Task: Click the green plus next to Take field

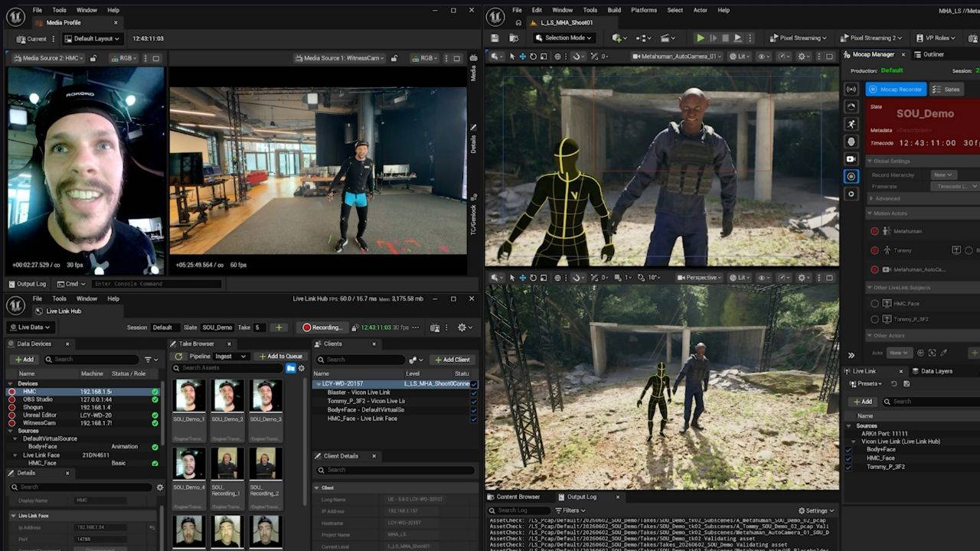Action: tap(279, 328)
